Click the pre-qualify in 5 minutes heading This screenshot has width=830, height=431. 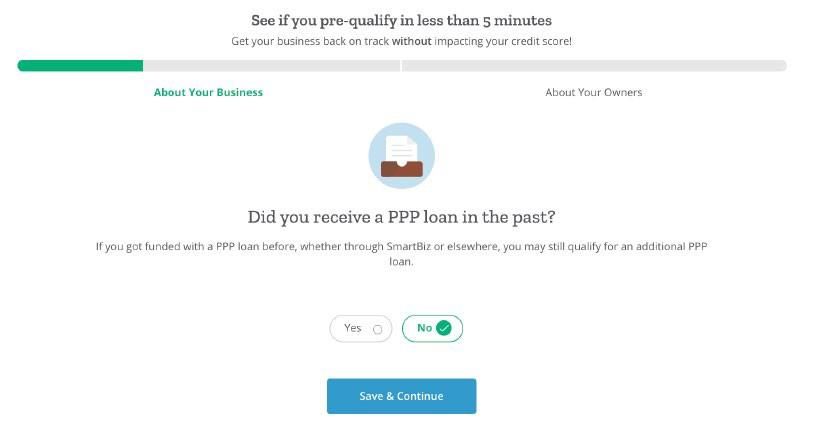(x=401, y=21)
